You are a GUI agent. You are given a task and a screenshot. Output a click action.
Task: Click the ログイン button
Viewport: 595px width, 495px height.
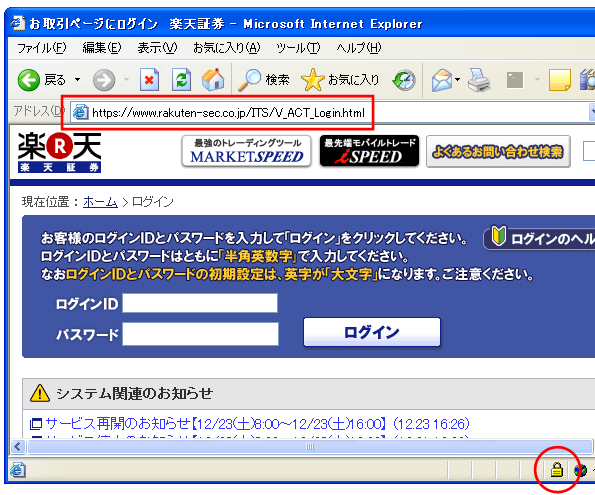(372, 333)
